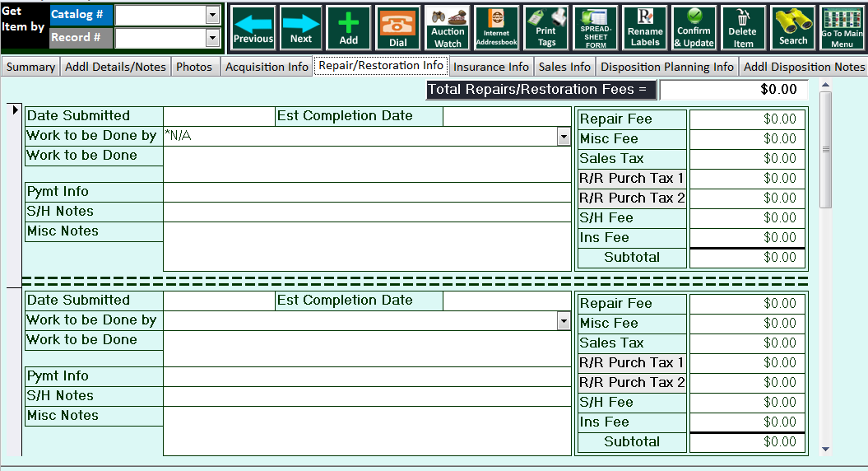Switch to the Insurance Info tab
This screenshot has width=868, height=471.
point(491,67)
